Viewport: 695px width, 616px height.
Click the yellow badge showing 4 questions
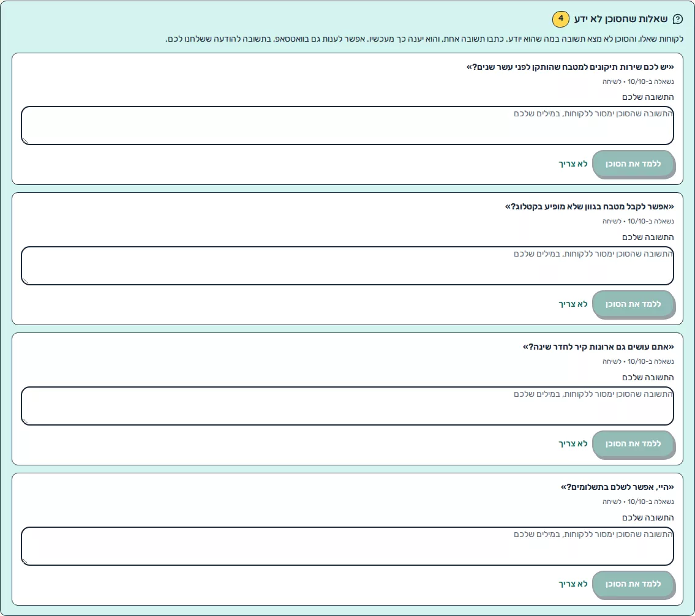(561, 19)
